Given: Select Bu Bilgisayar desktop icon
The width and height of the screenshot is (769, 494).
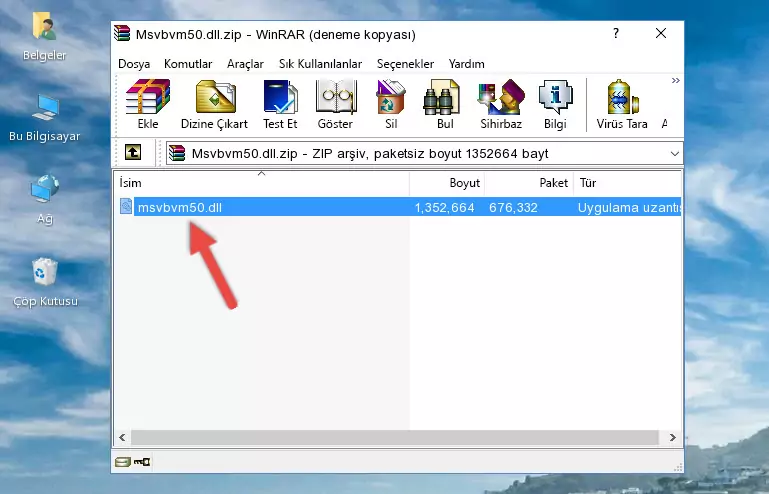Looking at the screenshot, I should pyautogui.click(x=45, y=118).
